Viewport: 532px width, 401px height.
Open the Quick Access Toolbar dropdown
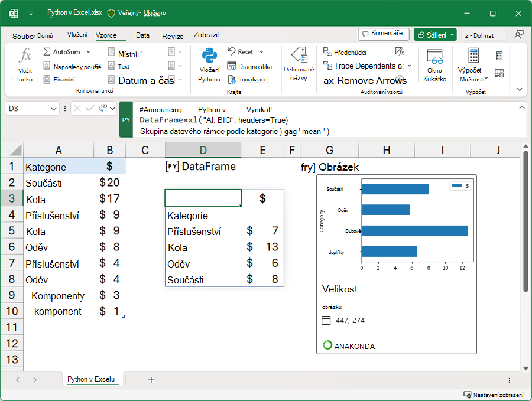[31, 13]
